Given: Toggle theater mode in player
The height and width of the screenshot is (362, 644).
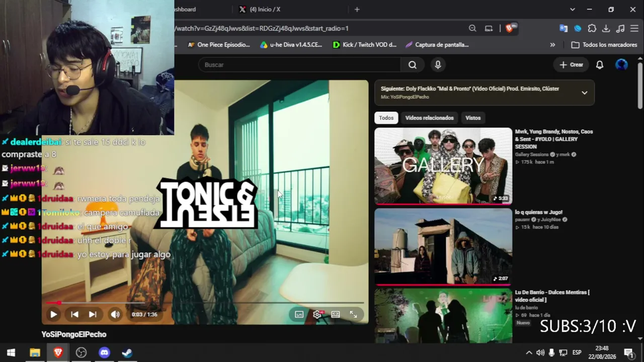Looking at the screenshot, I should point(336,314).
